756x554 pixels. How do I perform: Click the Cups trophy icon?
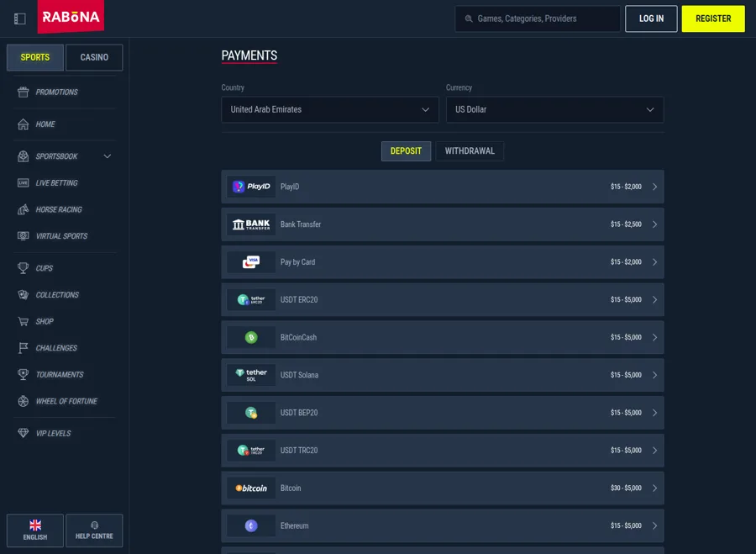pyautogui.click(x=24, y=268)
